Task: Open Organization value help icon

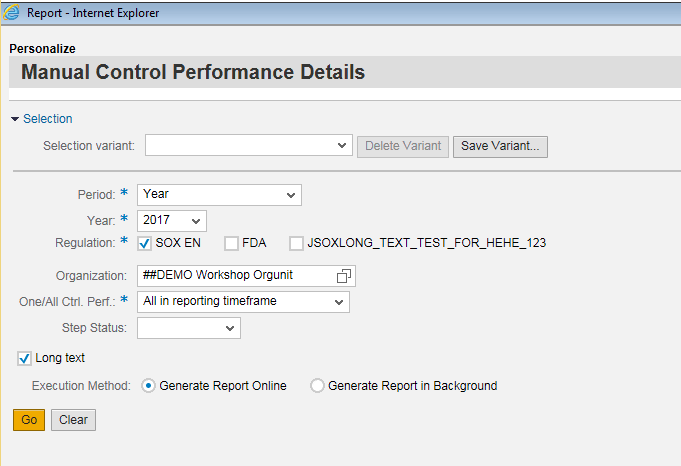Action: 344,276
